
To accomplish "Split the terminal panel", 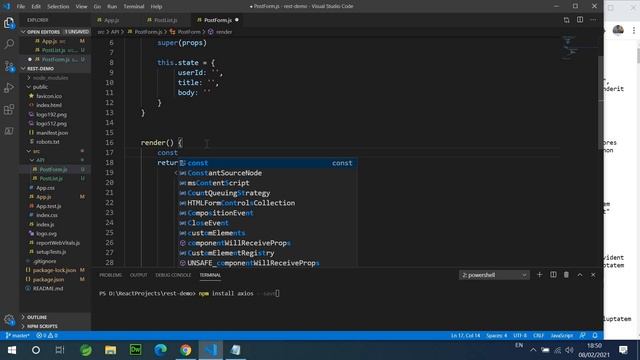I will pyautogui.click(x=553, y=275).
